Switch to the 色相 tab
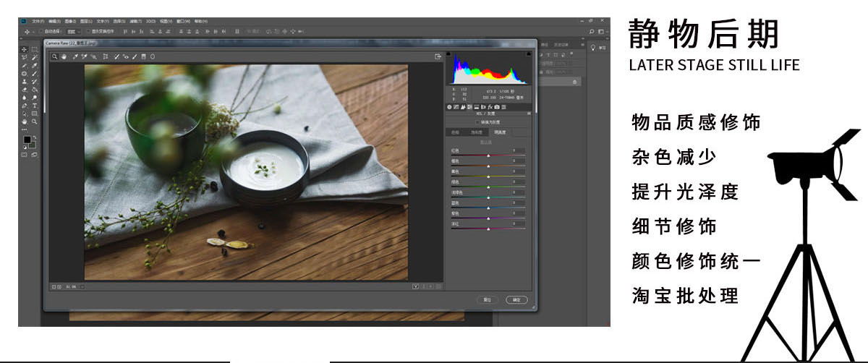This screenshot has width=868, height=363. pos(455,132)
